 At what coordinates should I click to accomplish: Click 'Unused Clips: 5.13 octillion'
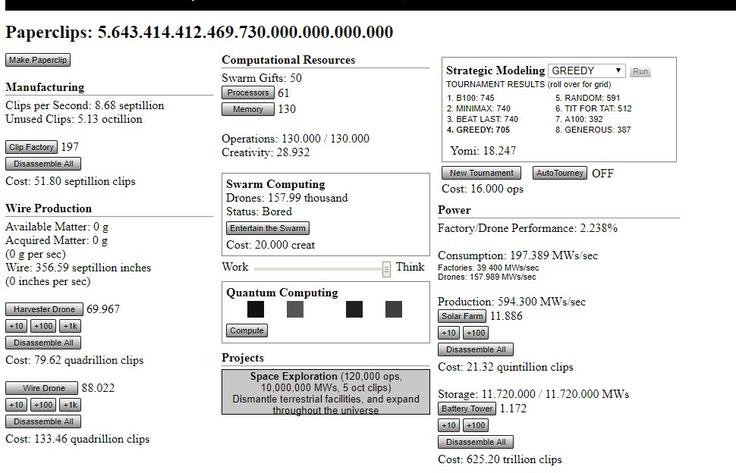pyautogui.click(x=74, y=119)
